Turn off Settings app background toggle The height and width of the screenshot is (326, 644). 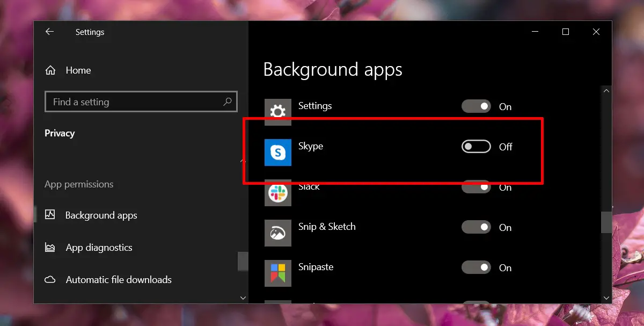tap(476, 106)
